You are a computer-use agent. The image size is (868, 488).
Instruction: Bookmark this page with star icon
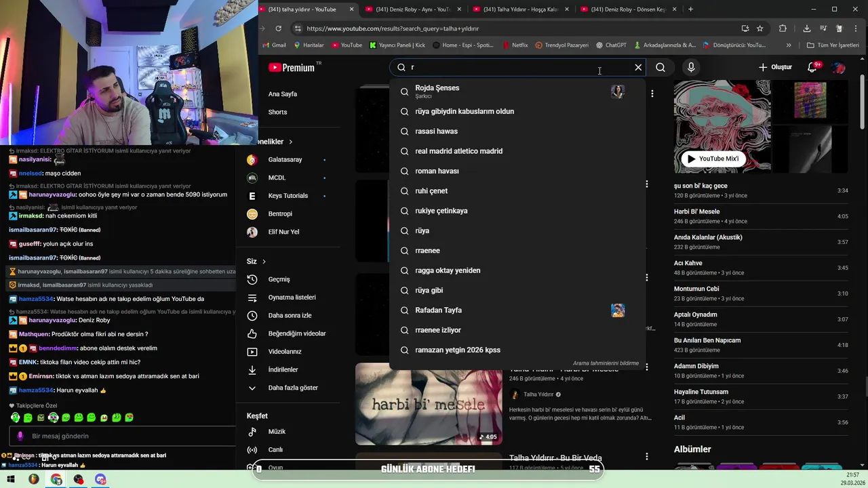click(760, 28)
